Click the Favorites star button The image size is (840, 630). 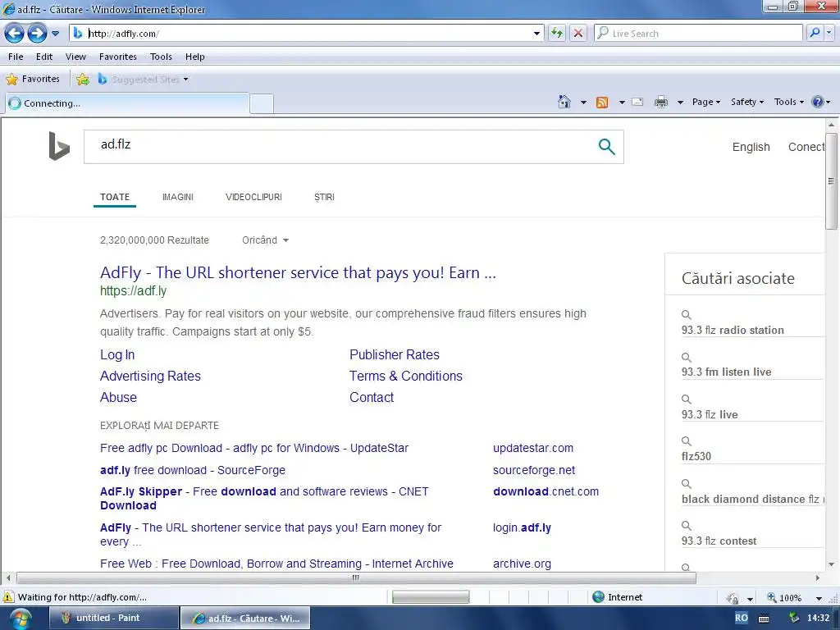[32, 80]
